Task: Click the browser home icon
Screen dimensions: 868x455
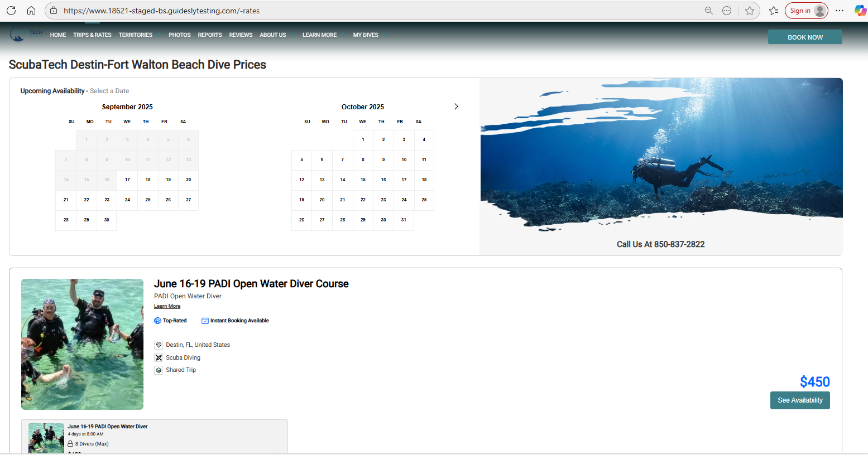Action: 31,11
